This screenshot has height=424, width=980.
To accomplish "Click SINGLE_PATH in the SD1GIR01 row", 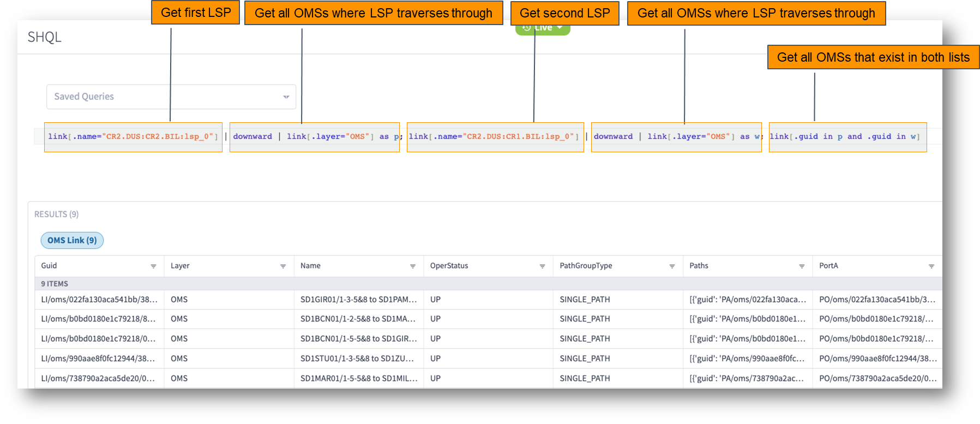I will coord(585,300).
